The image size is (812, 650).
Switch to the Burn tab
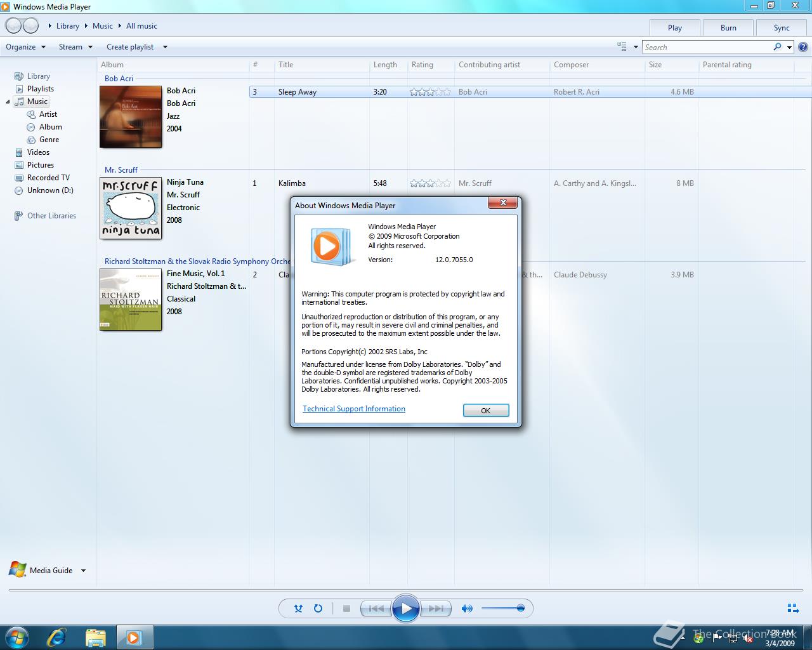point(728,27)
